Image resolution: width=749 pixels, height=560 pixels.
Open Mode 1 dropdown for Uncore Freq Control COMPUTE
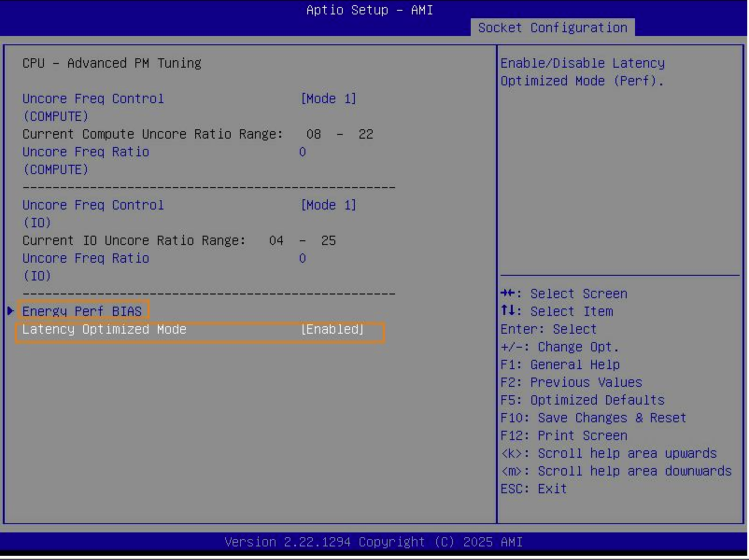click(328, 99)
